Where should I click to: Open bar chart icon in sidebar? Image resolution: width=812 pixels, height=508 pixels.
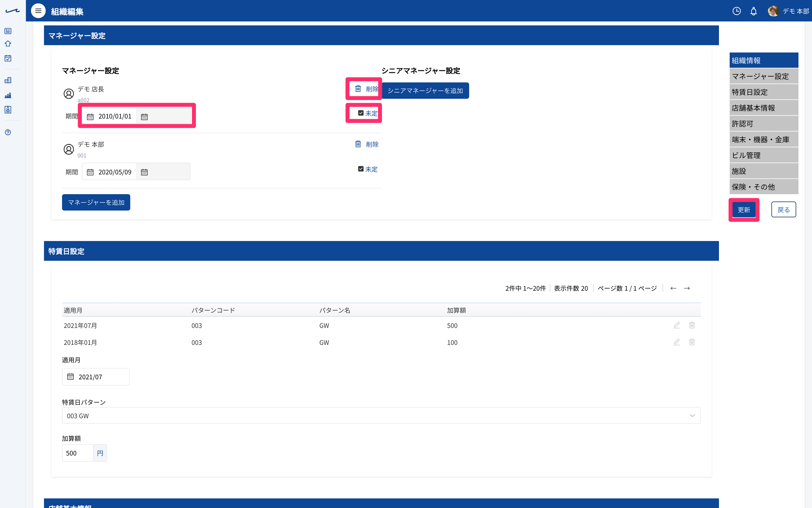point(8,95)
